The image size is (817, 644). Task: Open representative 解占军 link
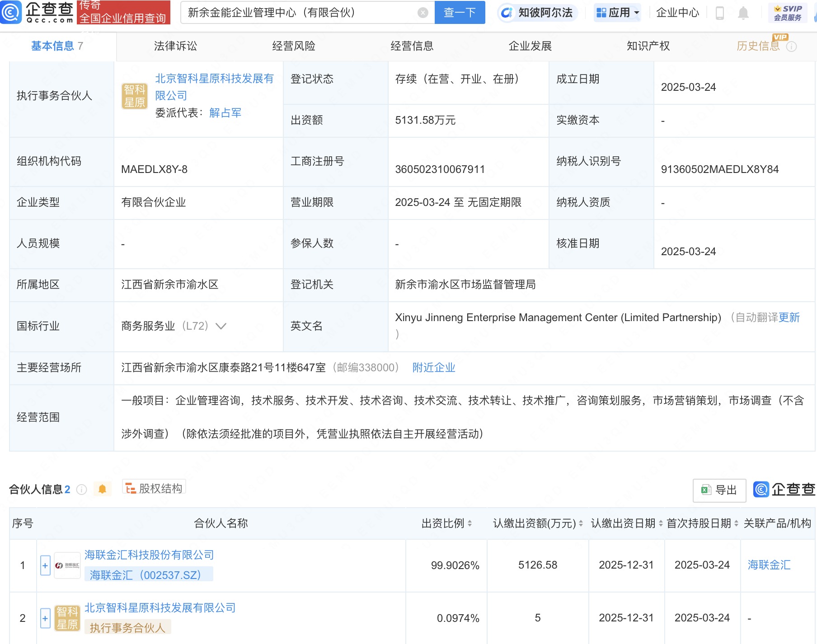point(225,112)
